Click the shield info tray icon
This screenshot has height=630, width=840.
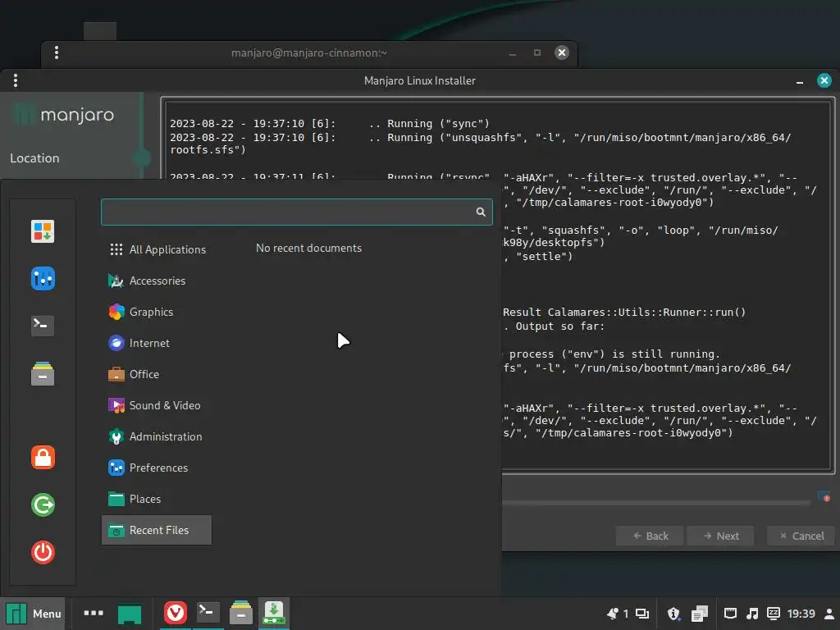tap(673, 614)
